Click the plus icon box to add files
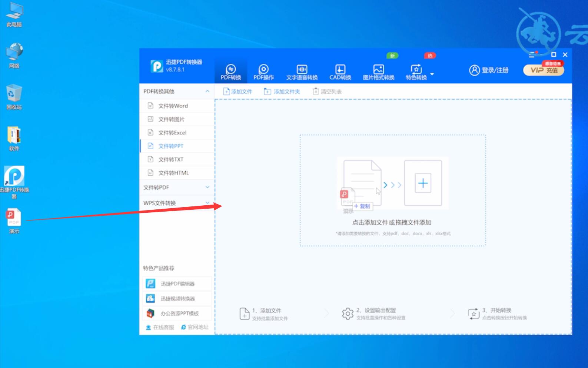588x368 pixels. click(x=423, y=183)
